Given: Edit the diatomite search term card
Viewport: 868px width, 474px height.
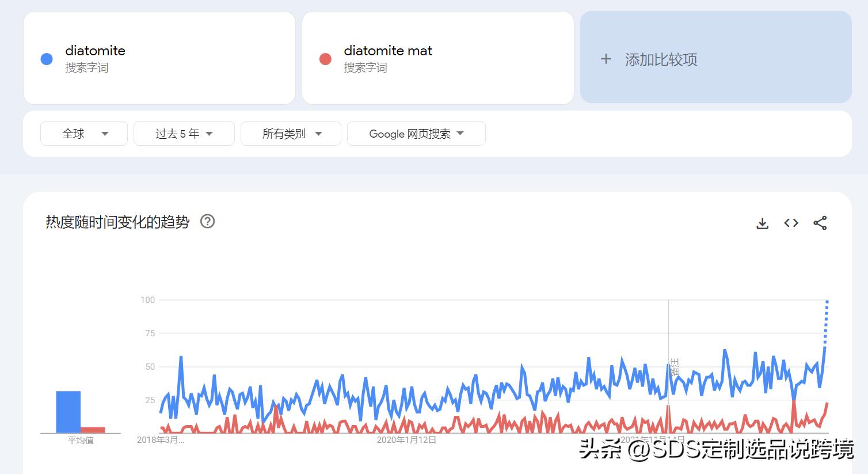Looking at the screenshot, I should point(159,58).
